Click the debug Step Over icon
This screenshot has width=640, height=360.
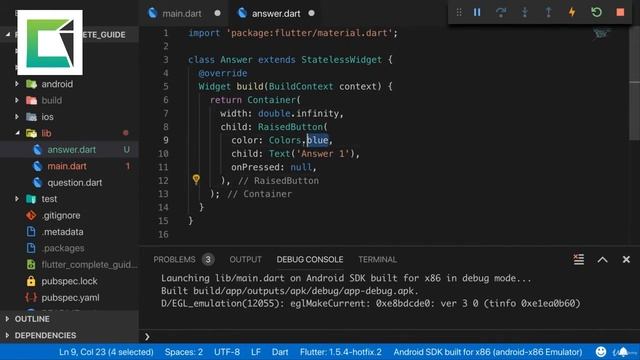pos(501,12)
